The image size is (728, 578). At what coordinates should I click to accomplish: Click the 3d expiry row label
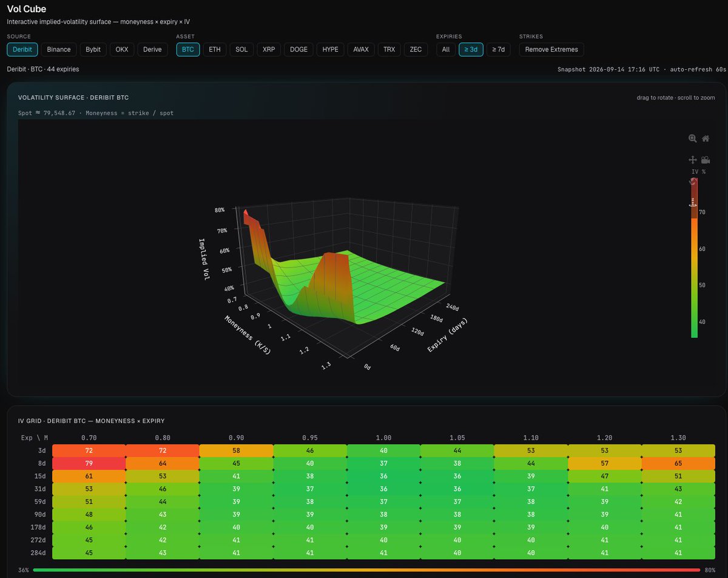tap(42, 451)
